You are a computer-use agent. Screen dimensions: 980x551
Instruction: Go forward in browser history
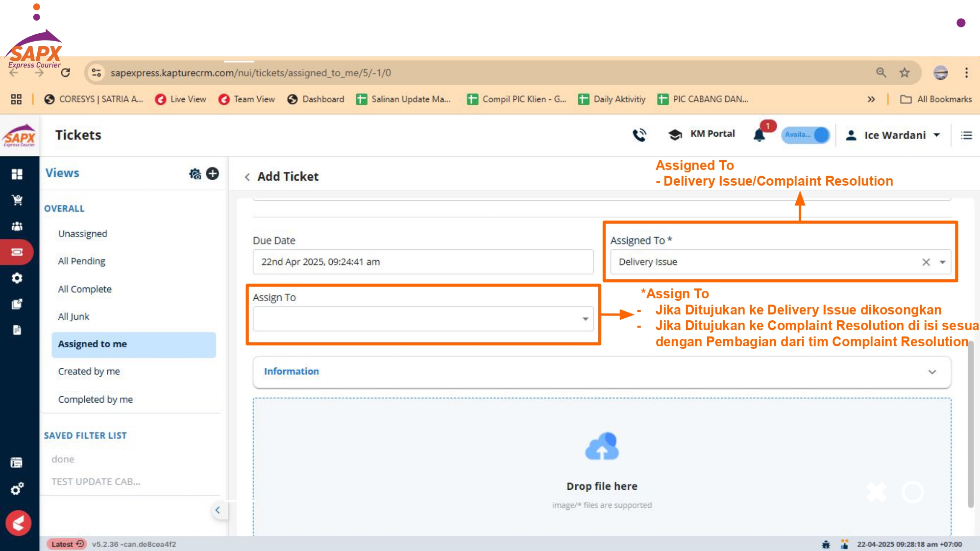coord(39,73)
